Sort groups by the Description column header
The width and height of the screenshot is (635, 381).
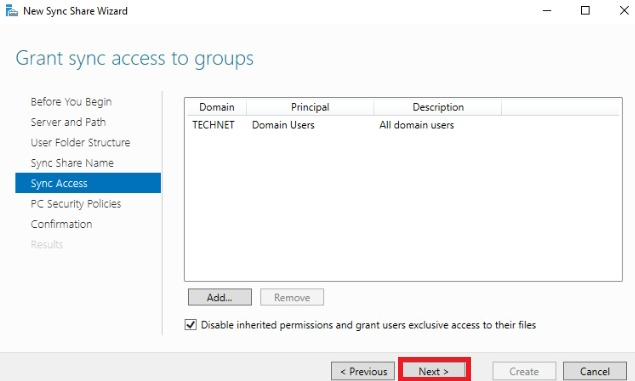(x=438, y=107)
